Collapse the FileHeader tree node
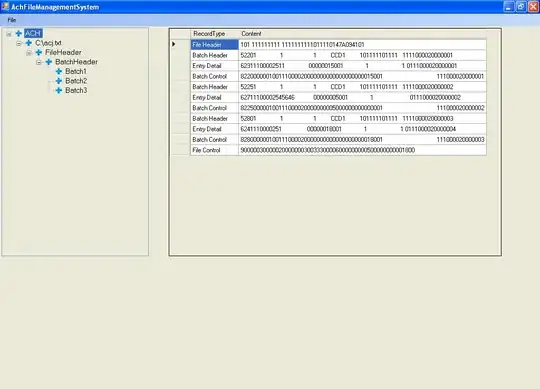The width and height of the screenshot is (540, 389). [x=29, y=53]
